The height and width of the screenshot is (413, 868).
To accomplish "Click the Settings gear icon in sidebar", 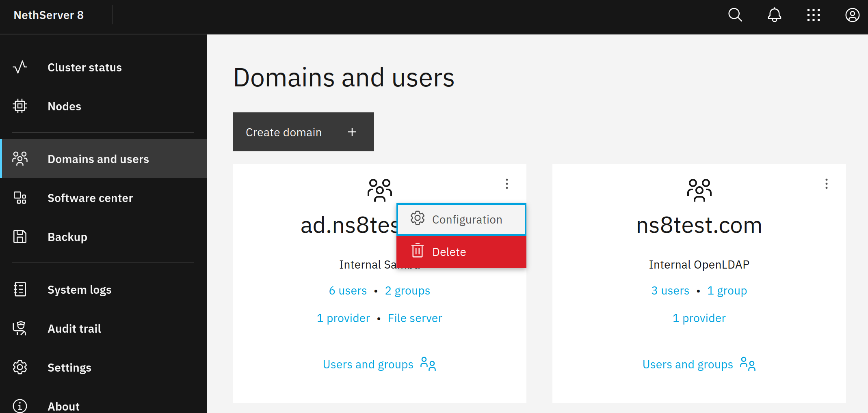I will tap(20, 367).
